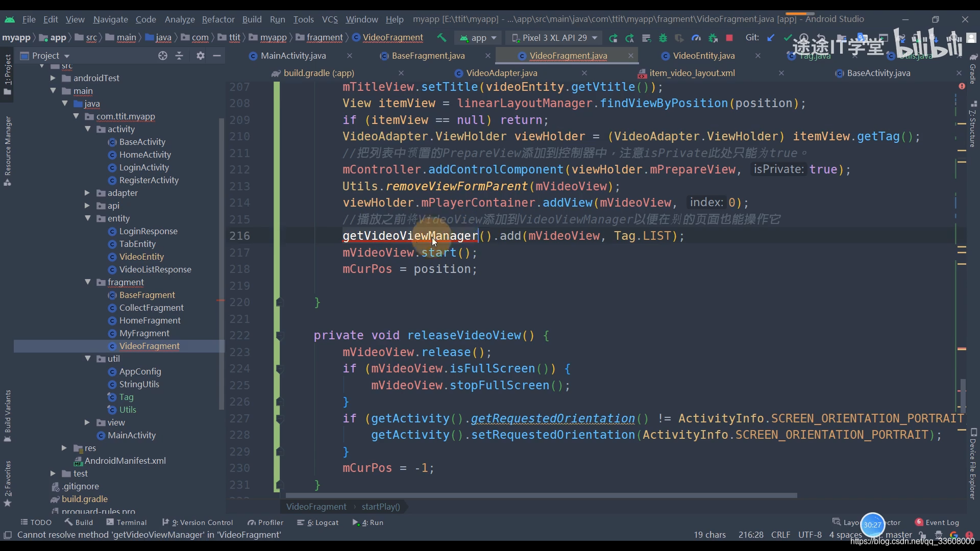Viewport: 980px width, 551px height.
Task: Hide the Project tool window
Action: tap(217, 56)
